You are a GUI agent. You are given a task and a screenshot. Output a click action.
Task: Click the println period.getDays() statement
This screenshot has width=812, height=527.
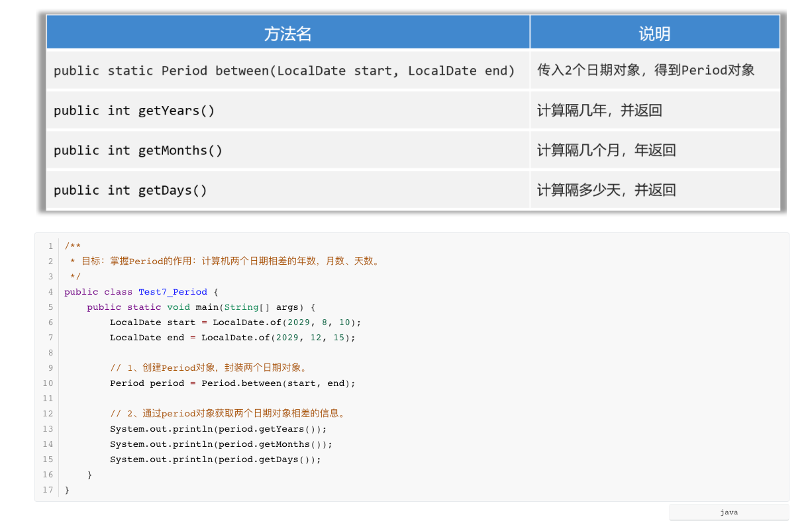point(215,459)
